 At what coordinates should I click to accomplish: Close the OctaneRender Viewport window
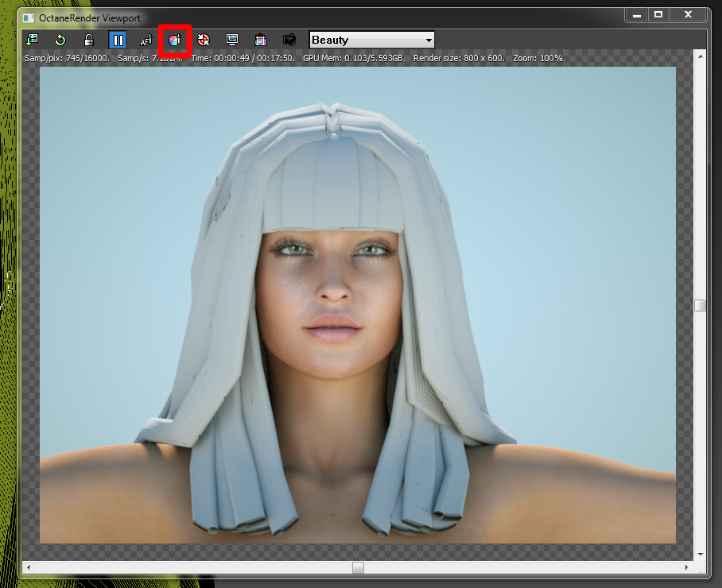688,15
